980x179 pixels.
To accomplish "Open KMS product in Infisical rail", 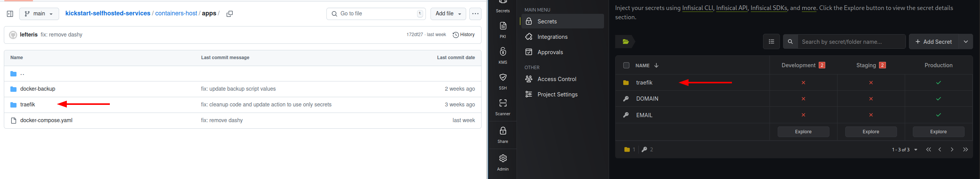I will point(503,56).
